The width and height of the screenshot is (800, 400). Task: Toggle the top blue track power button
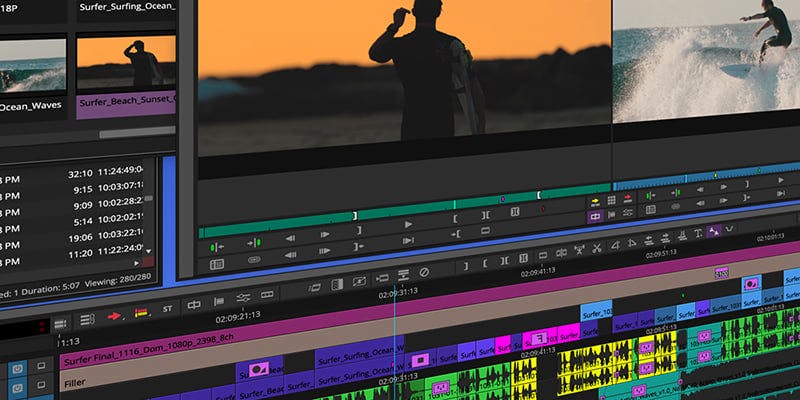point(17,368)
